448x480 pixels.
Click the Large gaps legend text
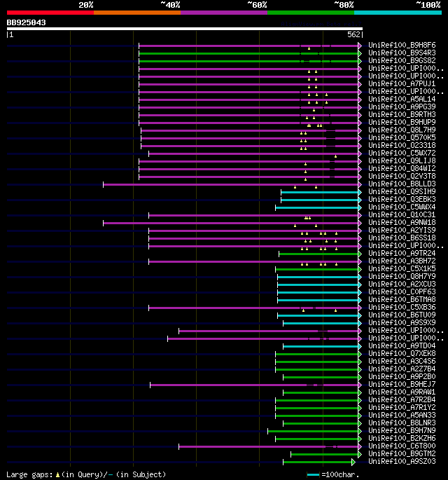pyautogui.click(x=86, y=474)
